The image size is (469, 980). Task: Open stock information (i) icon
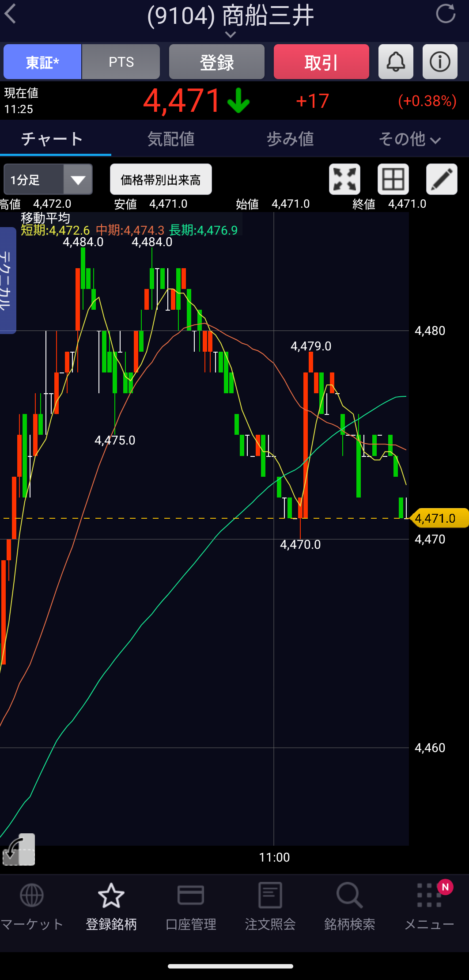click(440, 62)
